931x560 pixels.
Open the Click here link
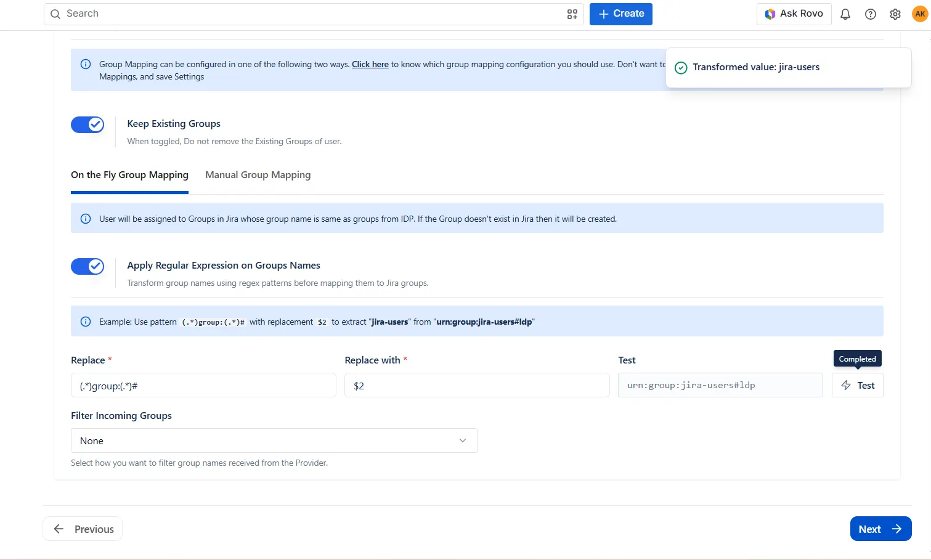[370, 64]
